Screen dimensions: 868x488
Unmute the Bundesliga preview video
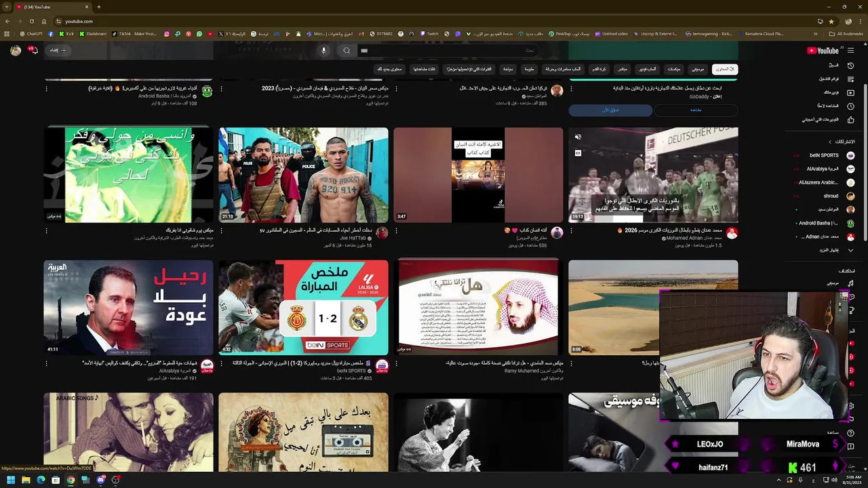pyautogui.click(x=578, y=137)
